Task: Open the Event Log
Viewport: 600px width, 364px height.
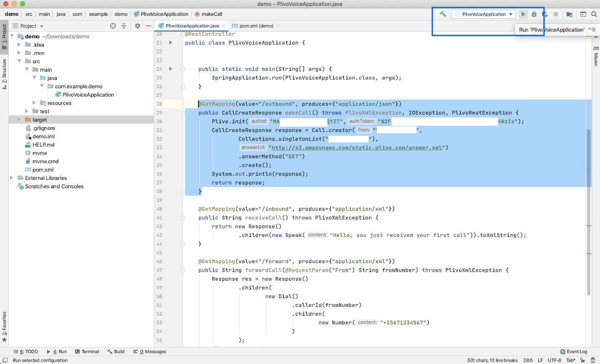Action: point(574,352)
